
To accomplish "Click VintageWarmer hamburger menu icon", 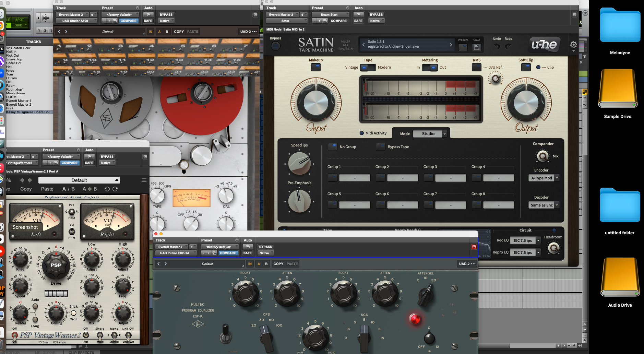I will [144, 180].
